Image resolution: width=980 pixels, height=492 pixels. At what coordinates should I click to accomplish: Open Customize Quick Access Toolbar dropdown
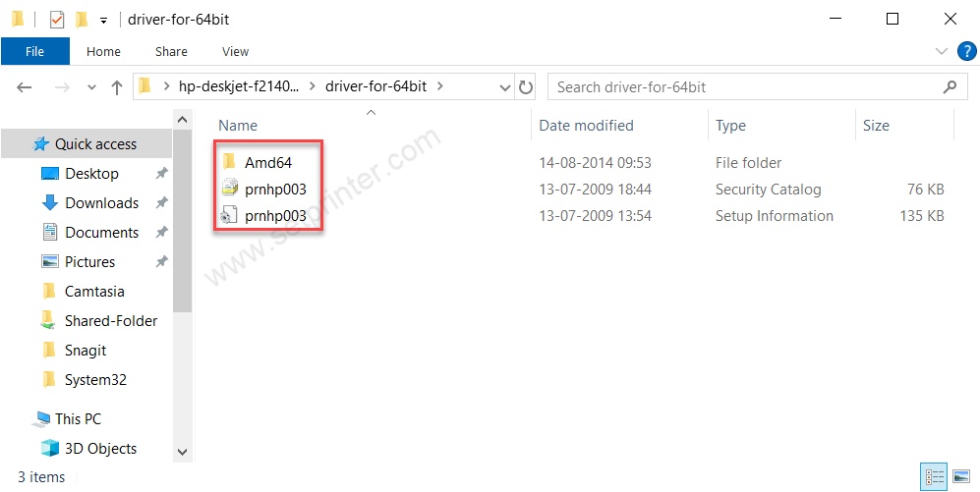[103, 21]
